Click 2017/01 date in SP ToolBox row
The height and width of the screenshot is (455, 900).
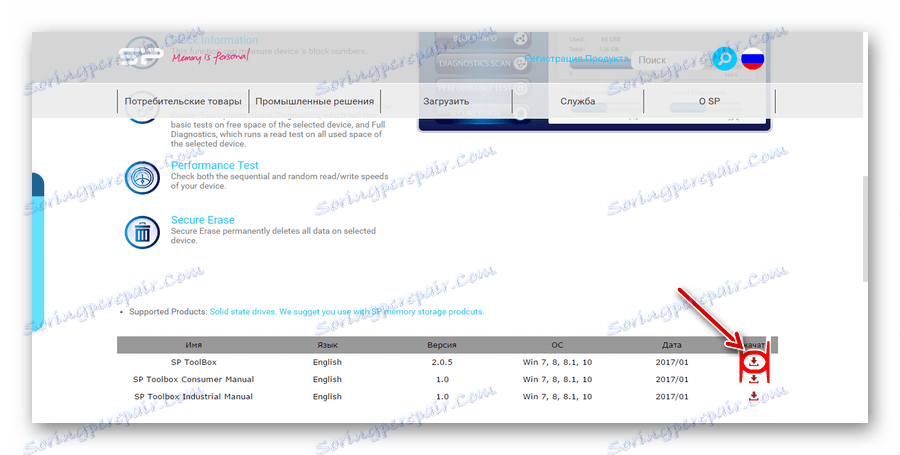(672, 362)
